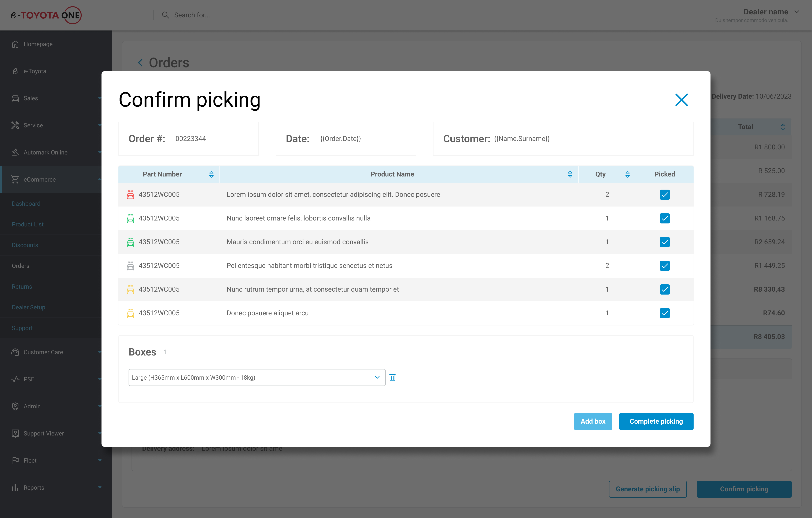Open the Homepage menu item
The height and width of the screenshot is (518, 812).
(38, 44)
